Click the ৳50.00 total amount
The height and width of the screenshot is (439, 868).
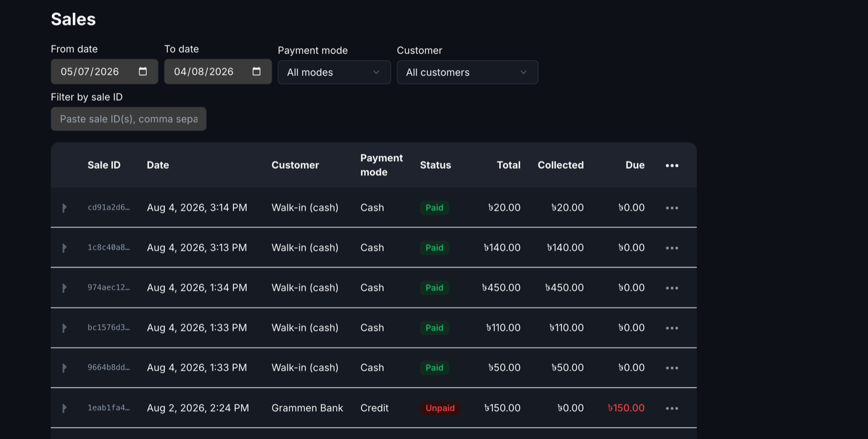pyautogui.click(x=504, y=368)
